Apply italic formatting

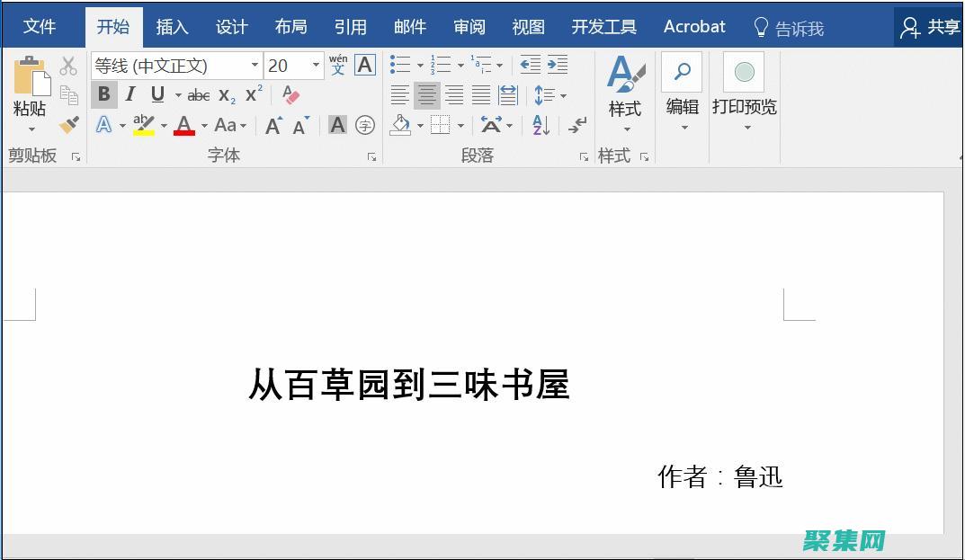pyautogui.click(x=130, y=93)
